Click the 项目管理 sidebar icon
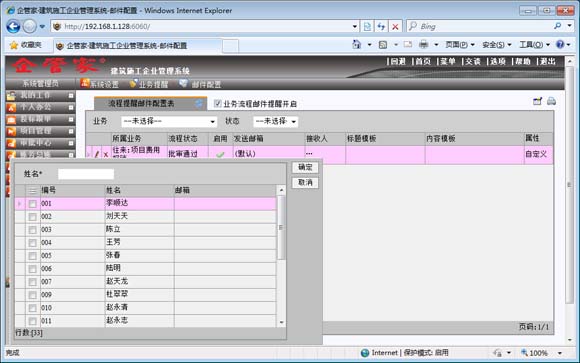This screenshot has height=363, width=580. click(x=11, y=131)
